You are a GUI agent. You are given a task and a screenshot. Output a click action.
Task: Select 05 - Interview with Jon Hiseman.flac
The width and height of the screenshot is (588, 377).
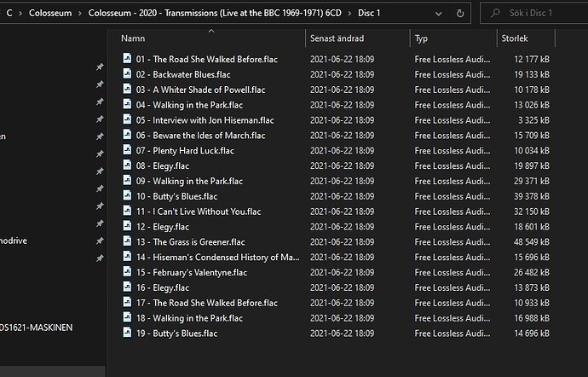205,120
